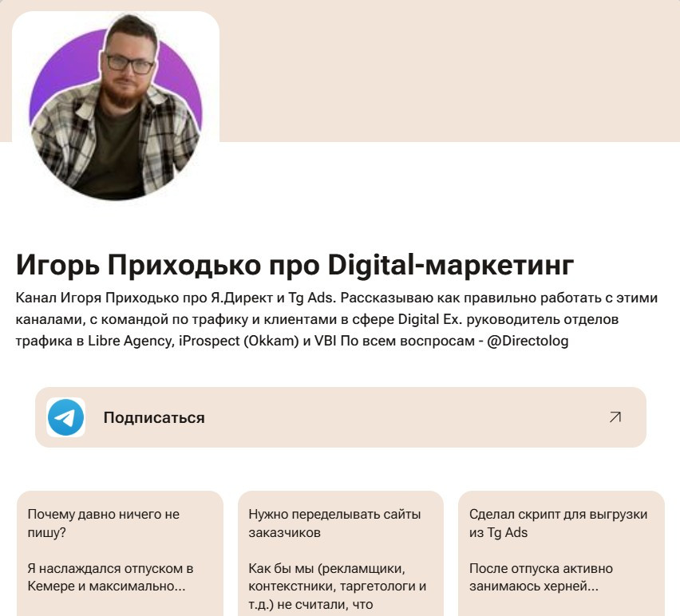The image size is (680, 616).
Task: Open the post Сделал скрипт для выгрузки
Action: (561, 553)
